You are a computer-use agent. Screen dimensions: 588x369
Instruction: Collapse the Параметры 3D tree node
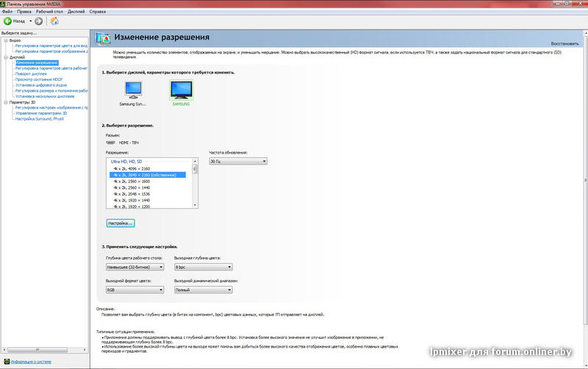point(6,102)
